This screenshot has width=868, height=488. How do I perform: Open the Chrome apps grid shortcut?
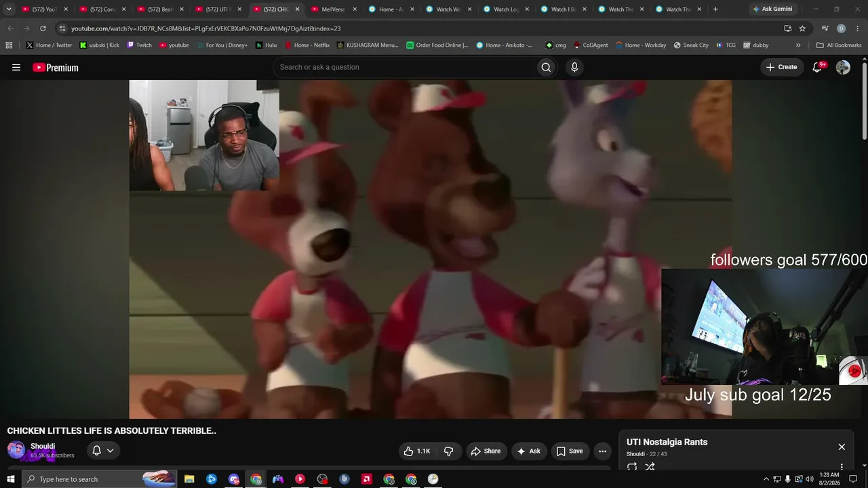coord(9,45)
